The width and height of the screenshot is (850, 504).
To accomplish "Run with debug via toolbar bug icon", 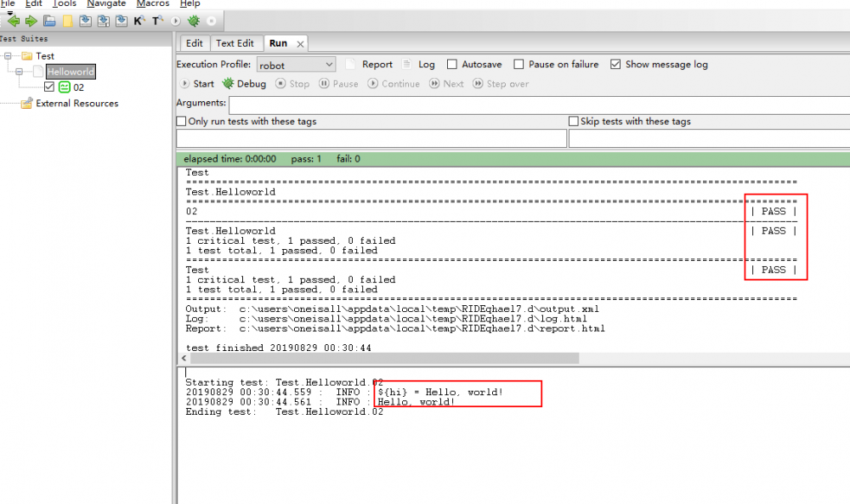I will 194,21.
